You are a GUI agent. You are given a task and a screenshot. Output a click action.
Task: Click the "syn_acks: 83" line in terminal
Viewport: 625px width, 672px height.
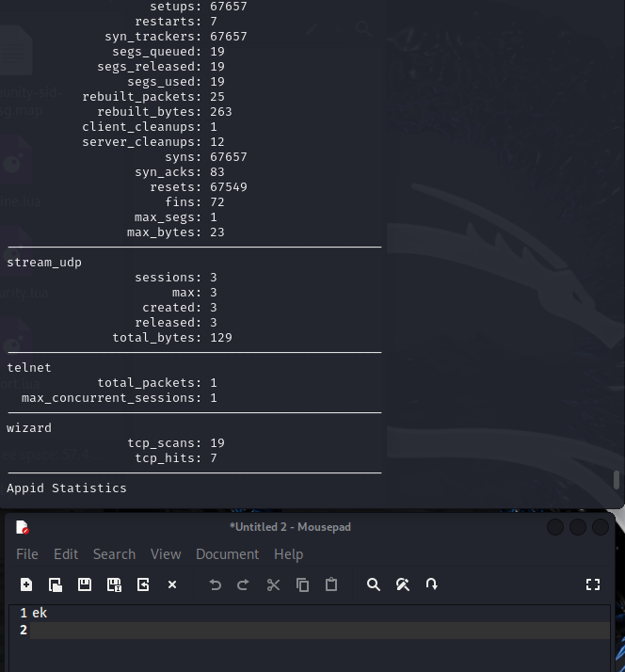[180, 172]
